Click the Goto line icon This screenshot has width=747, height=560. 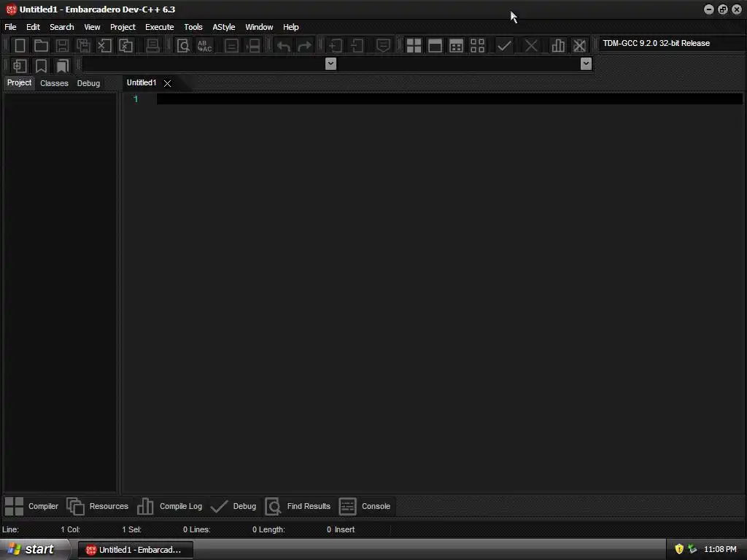253,46
